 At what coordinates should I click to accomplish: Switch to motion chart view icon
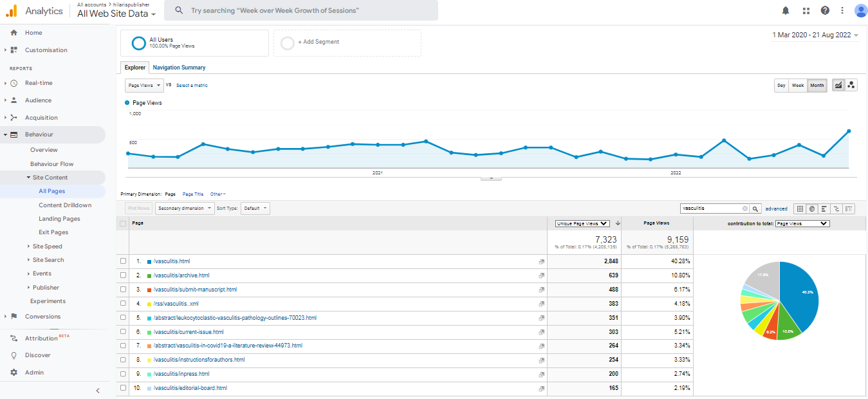(851, 85)
